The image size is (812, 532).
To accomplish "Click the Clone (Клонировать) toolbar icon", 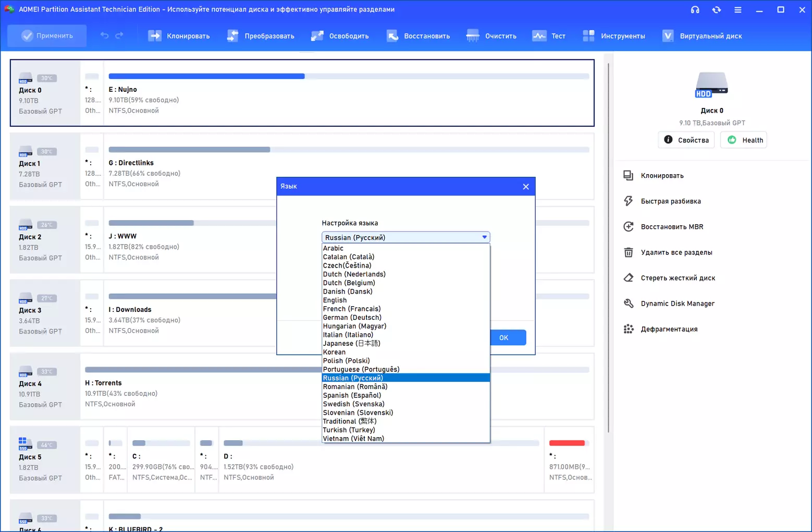I will click(155, 36).
